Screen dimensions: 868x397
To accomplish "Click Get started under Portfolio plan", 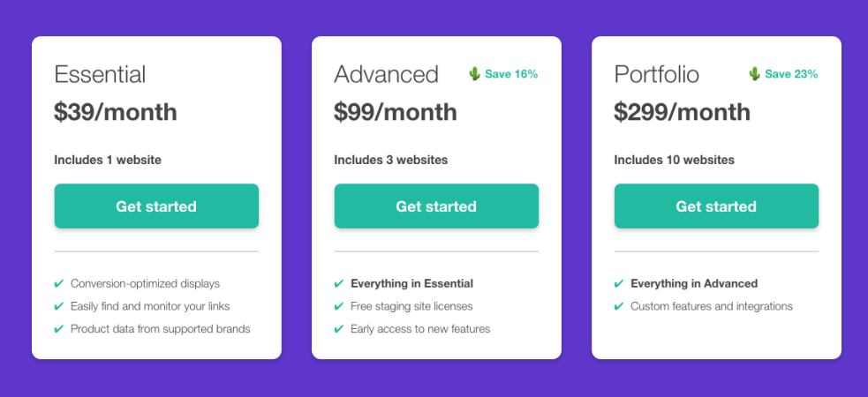I will coord(716,206).
